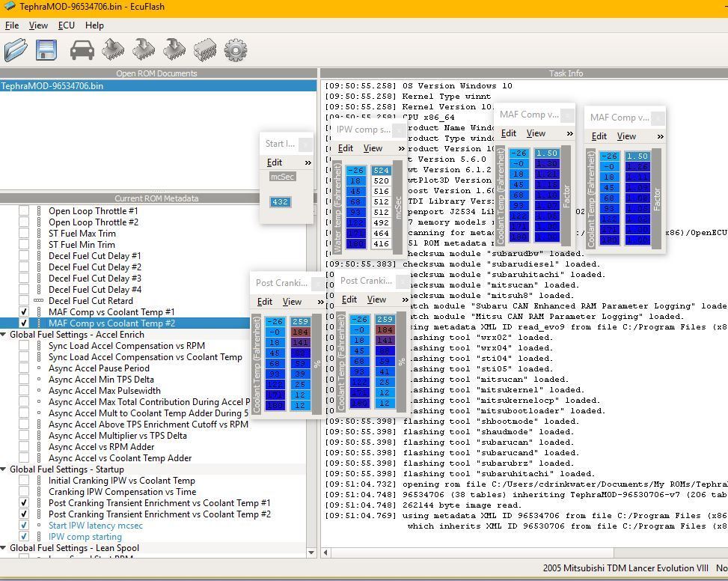
Task: Uncheck MAF Comp vs Coolant Temp #1
Action: tap(24, 312)
